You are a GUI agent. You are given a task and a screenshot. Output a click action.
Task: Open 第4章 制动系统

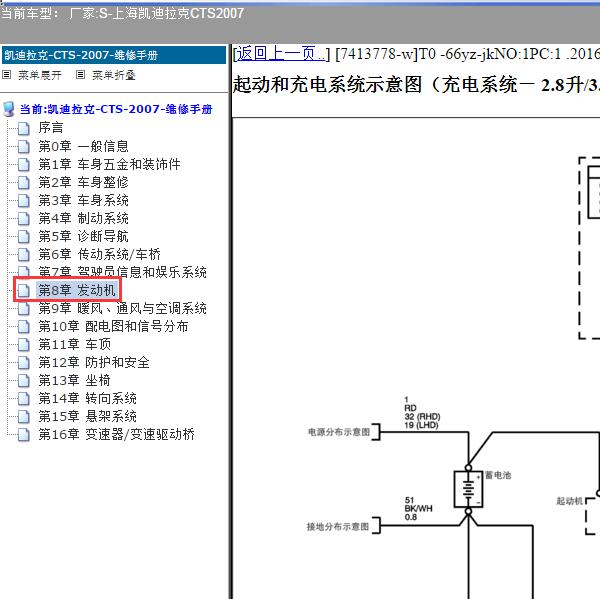[83, 218]
